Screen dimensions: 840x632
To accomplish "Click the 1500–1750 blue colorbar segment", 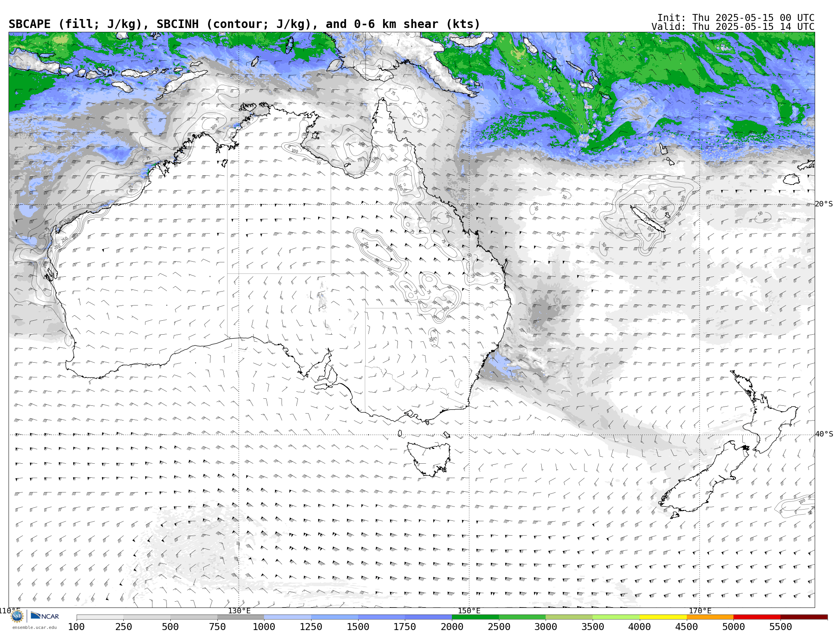I will (381, 617).
